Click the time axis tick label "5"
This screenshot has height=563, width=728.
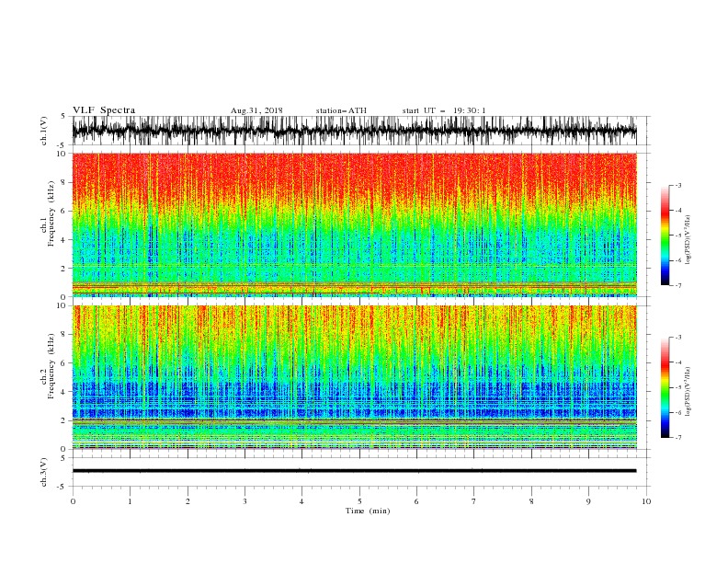click(x=359, y=501)
